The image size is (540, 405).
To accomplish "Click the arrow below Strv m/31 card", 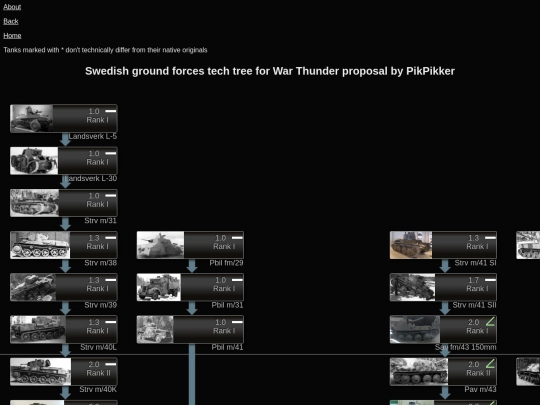I will pyautogui.click(x=65, y=224).
